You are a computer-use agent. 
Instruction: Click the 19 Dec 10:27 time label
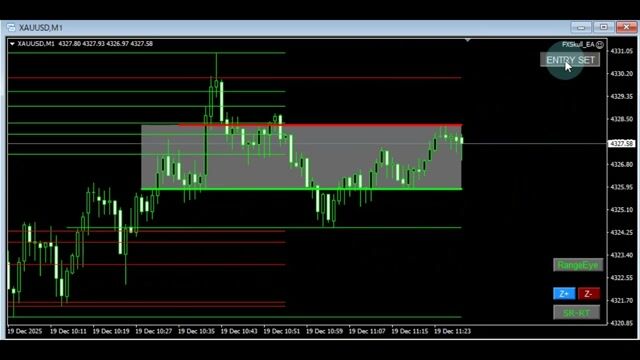point(153,331)
